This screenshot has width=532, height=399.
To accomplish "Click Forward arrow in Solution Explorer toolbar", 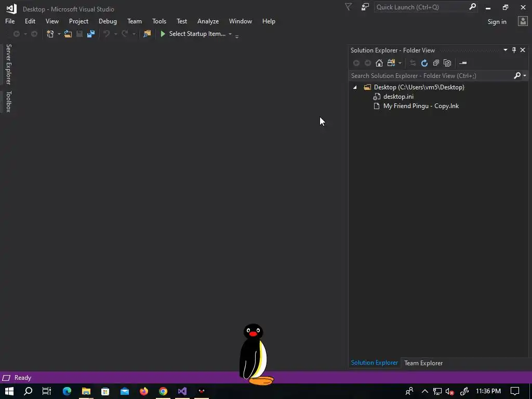I will click(x=368, y=63).
